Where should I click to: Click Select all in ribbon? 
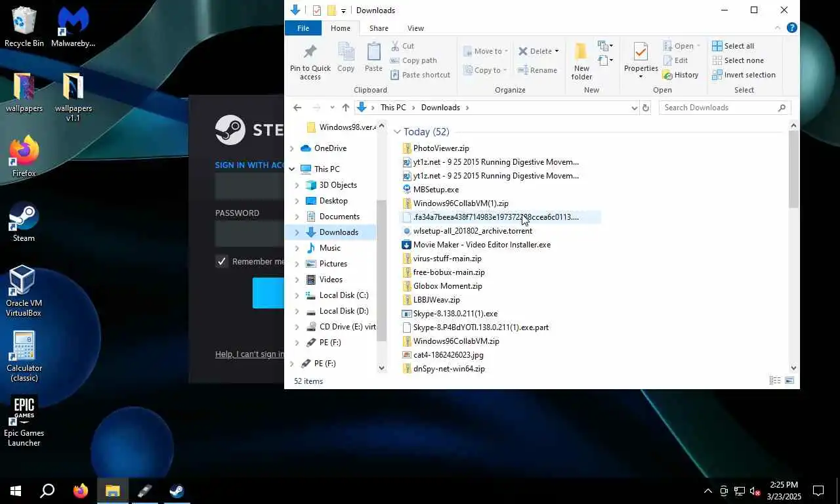pos(733,46)
